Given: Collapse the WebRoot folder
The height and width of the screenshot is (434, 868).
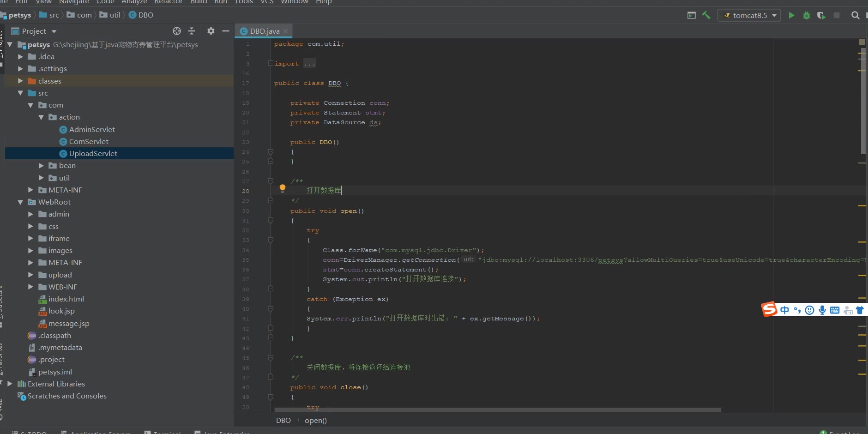Looking at the screenshot, I should point(20,202).
